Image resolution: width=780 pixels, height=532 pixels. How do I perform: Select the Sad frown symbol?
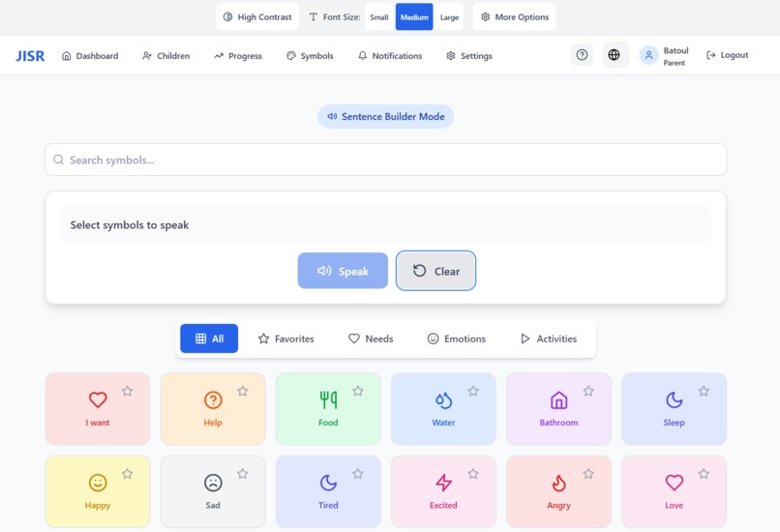click(213, 491)
